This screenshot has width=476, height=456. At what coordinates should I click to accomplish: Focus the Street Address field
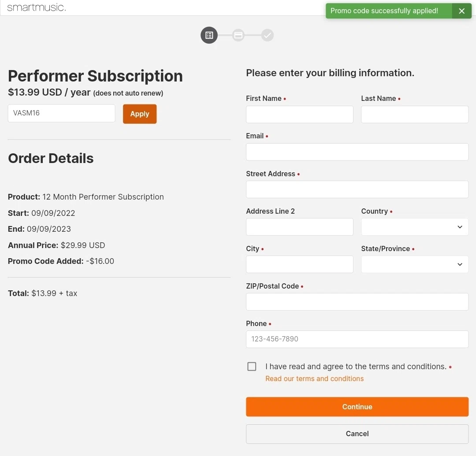(357, 189)
